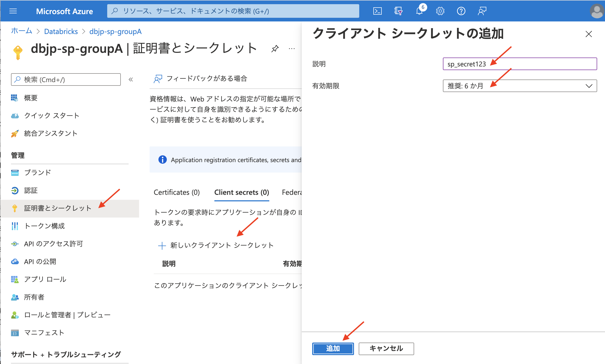Collapse the left sidebar menu
Screen dimensions: 605x364
coord(131,79)
